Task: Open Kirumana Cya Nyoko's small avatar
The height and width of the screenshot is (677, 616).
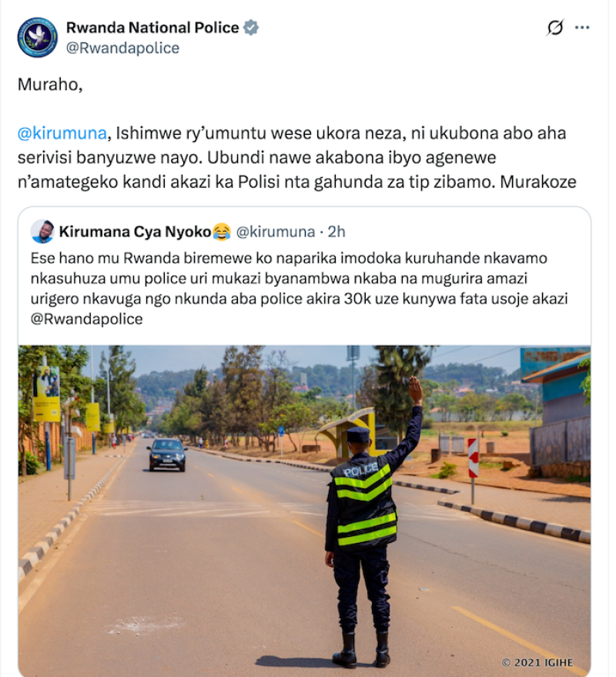Action: coord(42,232)
